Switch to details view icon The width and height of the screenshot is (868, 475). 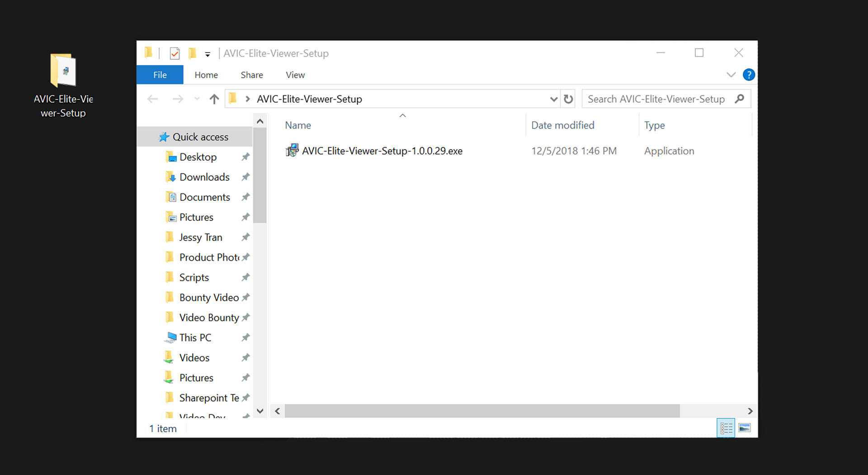[x=726, y=428]
